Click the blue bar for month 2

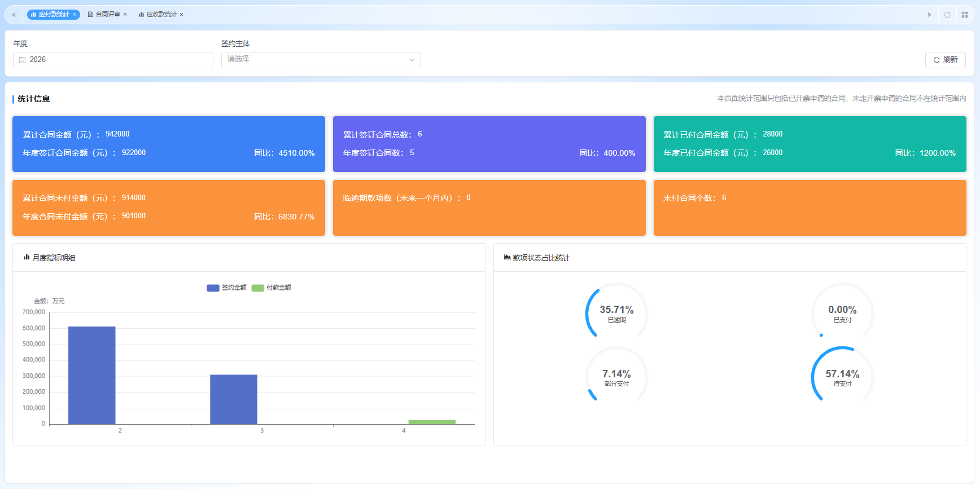(92, 375)
